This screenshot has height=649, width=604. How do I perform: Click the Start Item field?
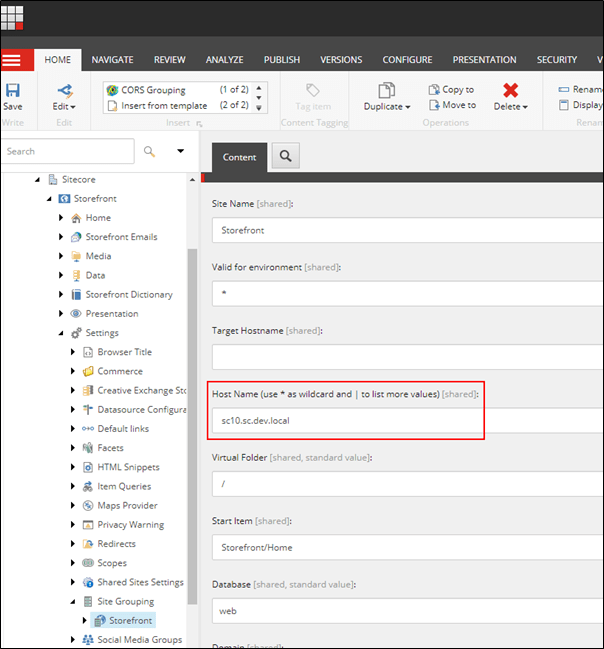407,547
